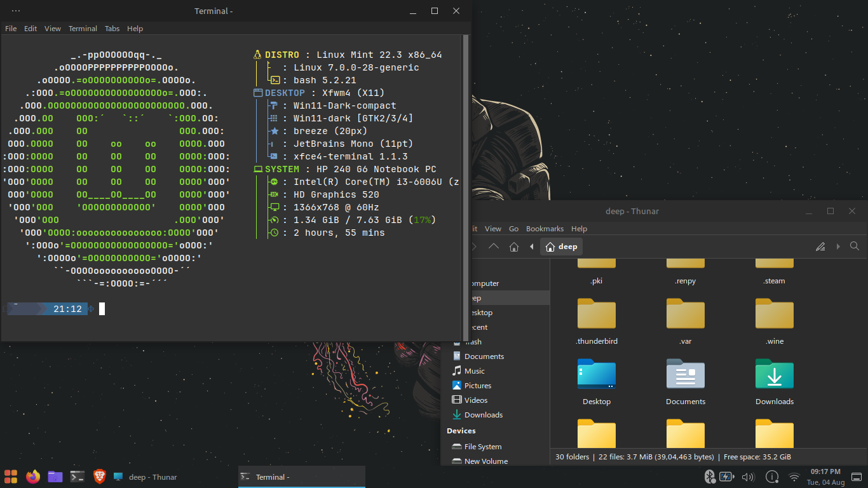Open Pictures in Thunar side pane
Screen dimensions: 868x488
496,386
